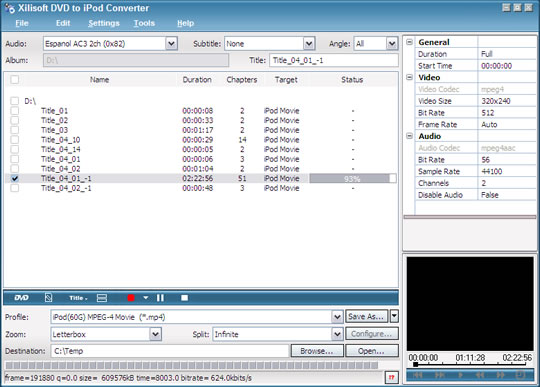Click the segmented progress bar above status
The width and height of the screenshot is (540, 387).
(x=192, y=365)
